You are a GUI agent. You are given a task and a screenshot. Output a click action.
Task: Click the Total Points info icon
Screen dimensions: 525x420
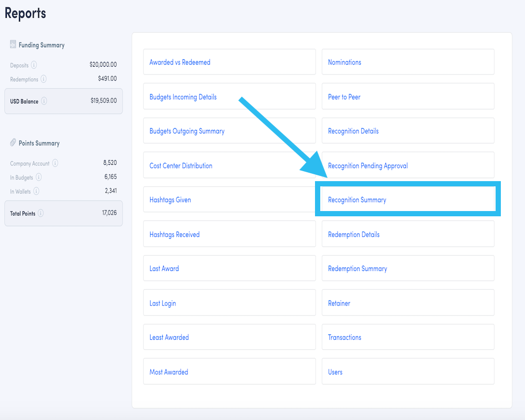pyautogui.click(x=40, y=213)
